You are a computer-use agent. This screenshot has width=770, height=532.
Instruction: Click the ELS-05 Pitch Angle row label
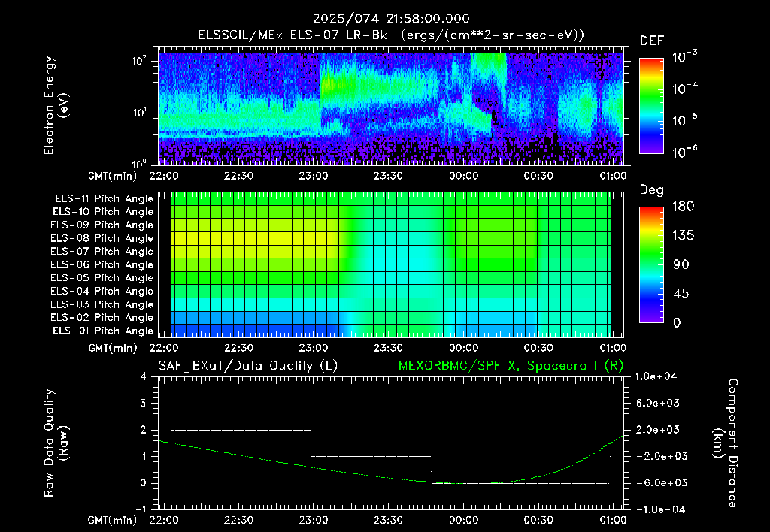102,278
